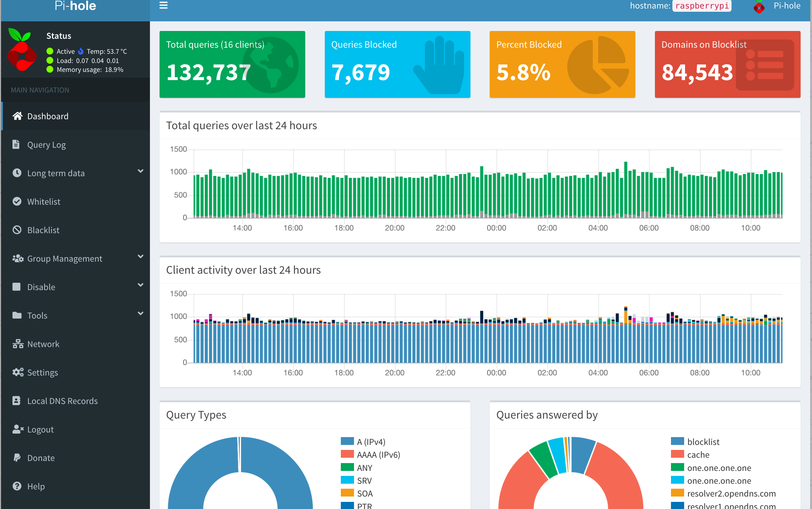Screen dimensions: 812x509
Task: Click the Client activity over last 24 hours heading
Action: click(244, 270)
